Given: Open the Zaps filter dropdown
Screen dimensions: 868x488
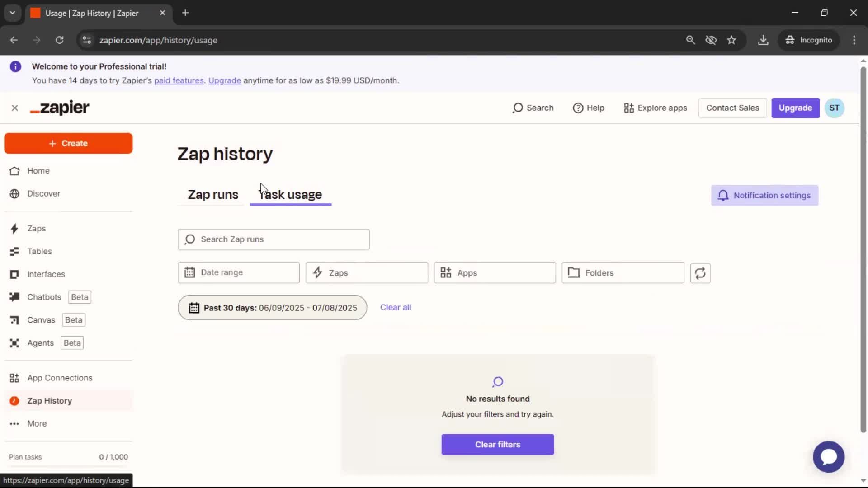Looking at the screenshot, I should [367, 273].
